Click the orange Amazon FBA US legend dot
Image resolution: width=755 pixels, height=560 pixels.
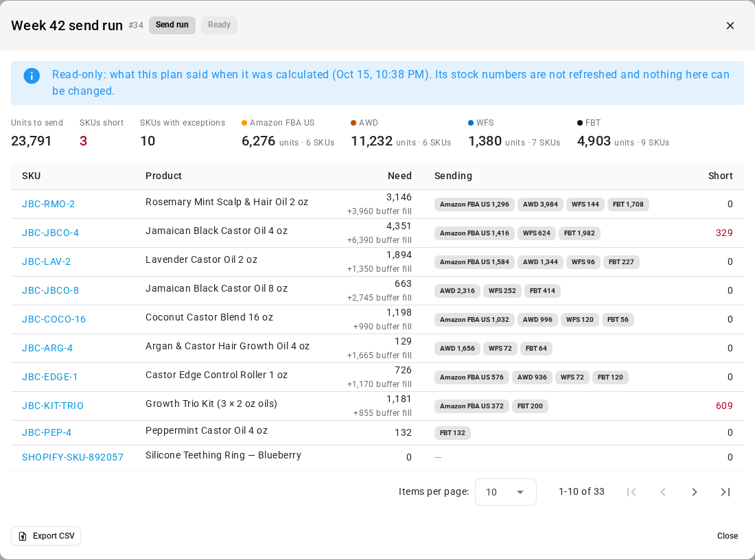tap(244, 124)
